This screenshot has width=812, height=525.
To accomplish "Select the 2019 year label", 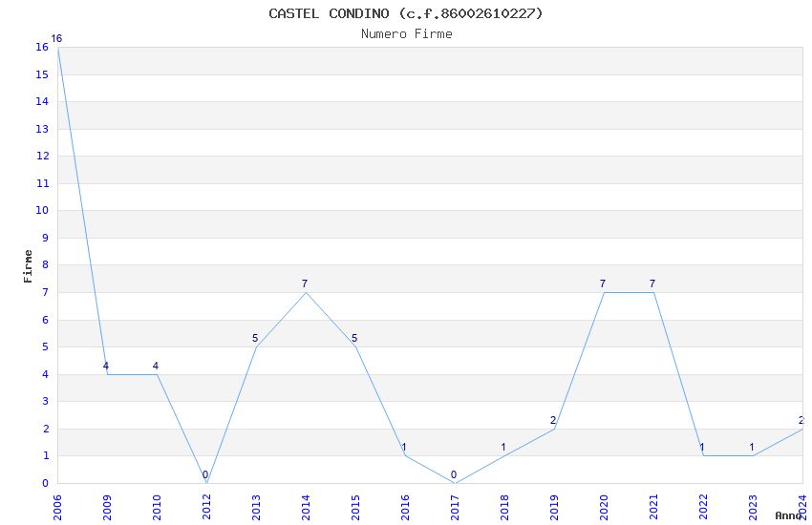I will (x=555, y=508).
